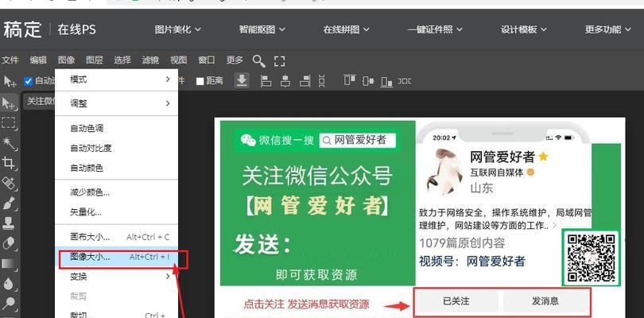Open the search magnifier icon
Screen dimensions: 644x318
258,60
